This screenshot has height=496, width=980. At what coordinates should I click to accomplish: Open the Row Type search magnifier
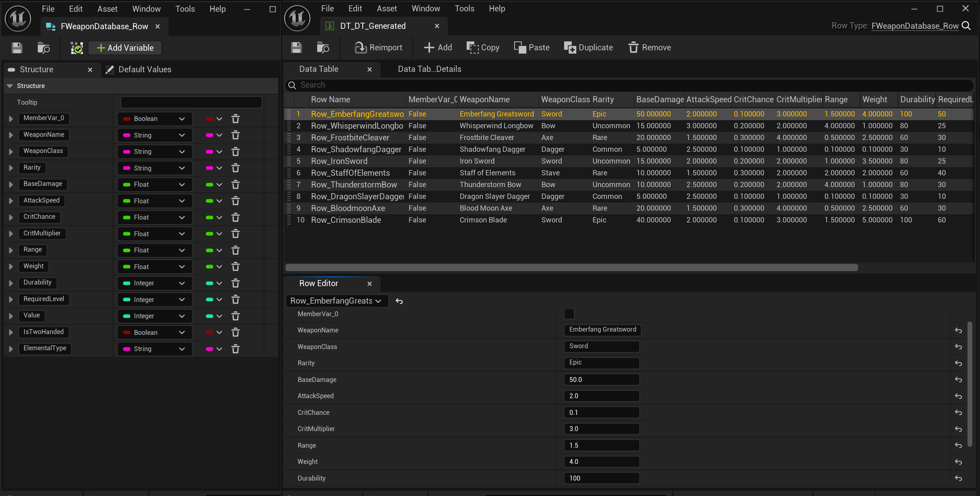point(966,26)
